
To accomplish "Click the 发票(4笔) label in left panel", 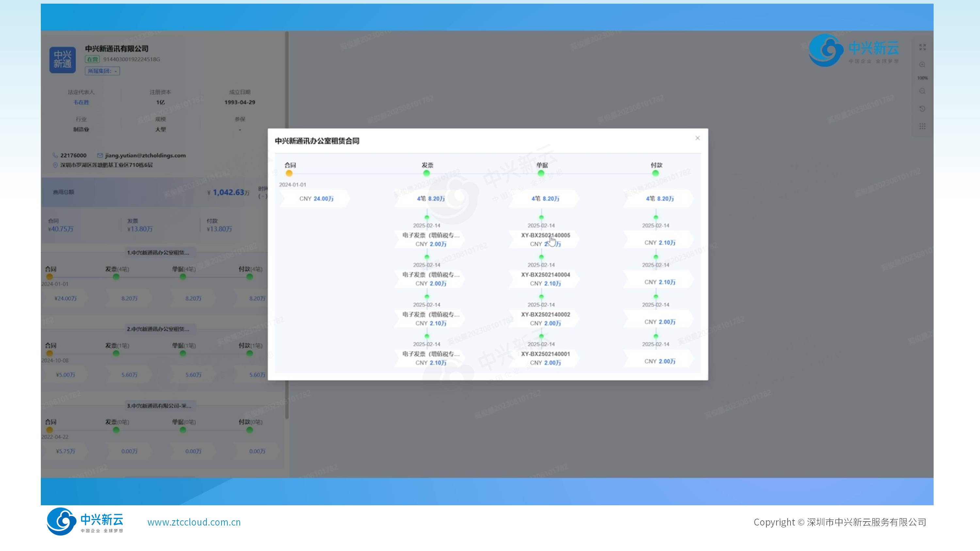I will tap(117, 269).
